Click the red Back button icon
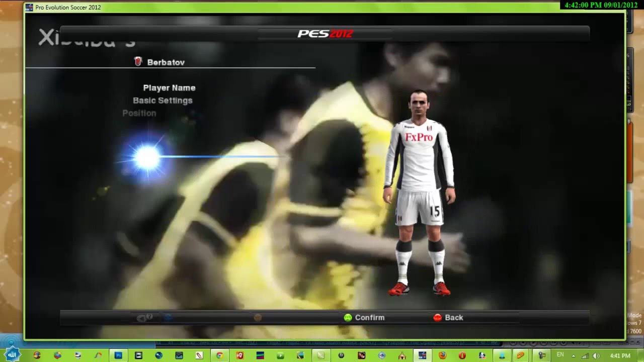This screenshot has width=644, height=362. coord(437,318)
